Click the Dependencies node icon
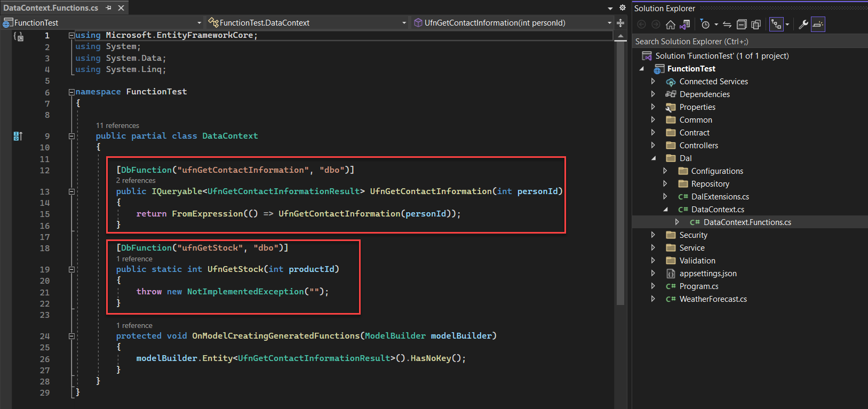 pyautogui.click(x=671, y=94)
